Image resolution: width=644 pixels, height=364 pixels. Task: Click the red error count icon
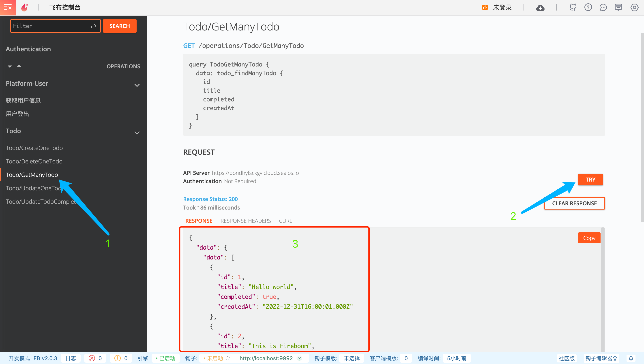click(92, 358)
